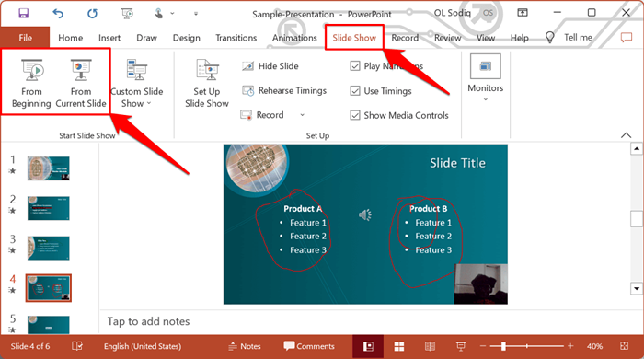Start Rehearse Timings
Viewport: 644px width, 359px height.
pos(284,91)
